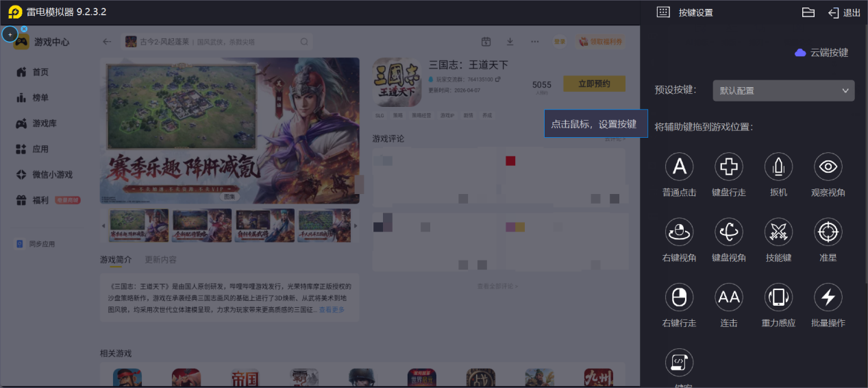Select the macro script icon in bottom row
This screenshot has width=868, height=388.
pyautogui.click(x=679, y=362)
